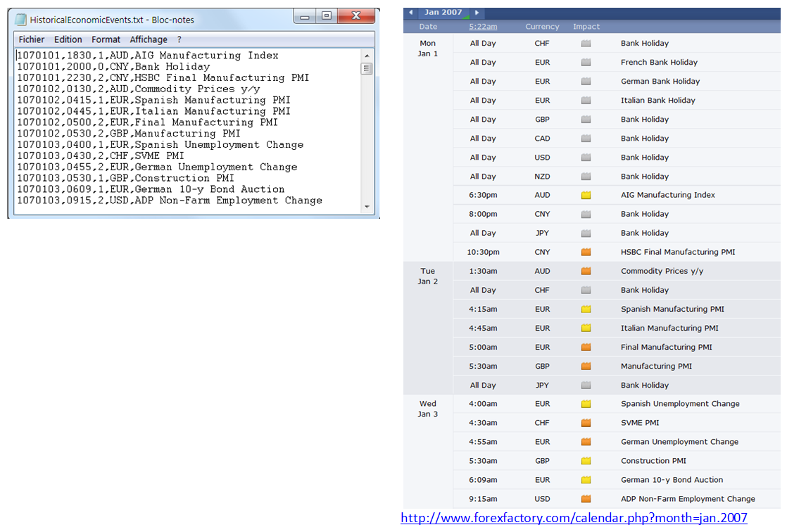Open the Edition menu in Bloc-notes

click(68, 39)
